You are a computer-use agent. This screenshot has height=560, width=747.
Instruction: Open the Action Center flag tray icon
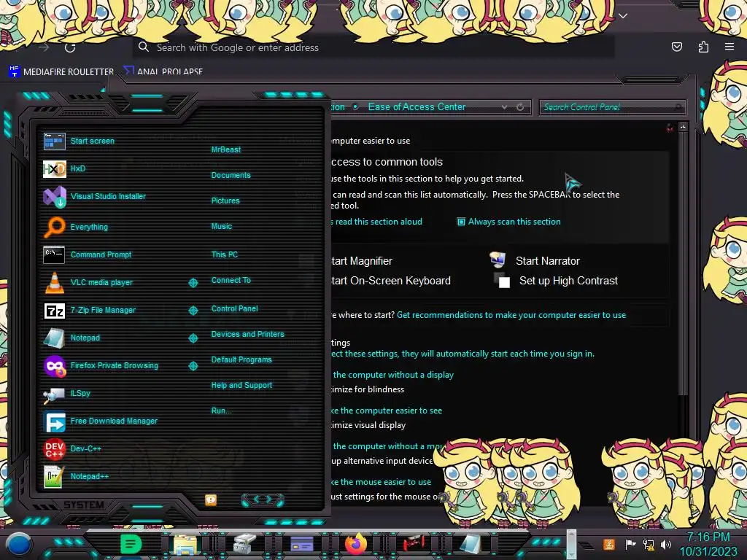point(630,544)
